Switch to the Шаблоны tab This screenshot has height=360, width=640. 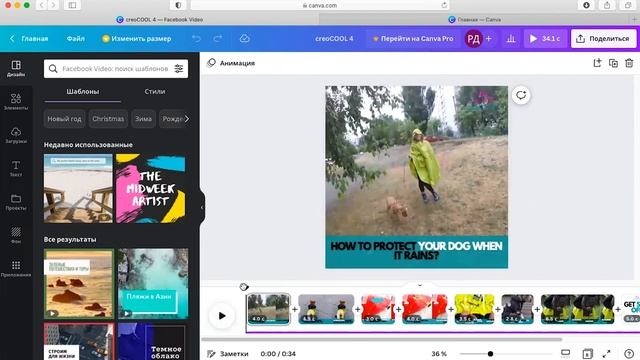click(x=82, y=91)
